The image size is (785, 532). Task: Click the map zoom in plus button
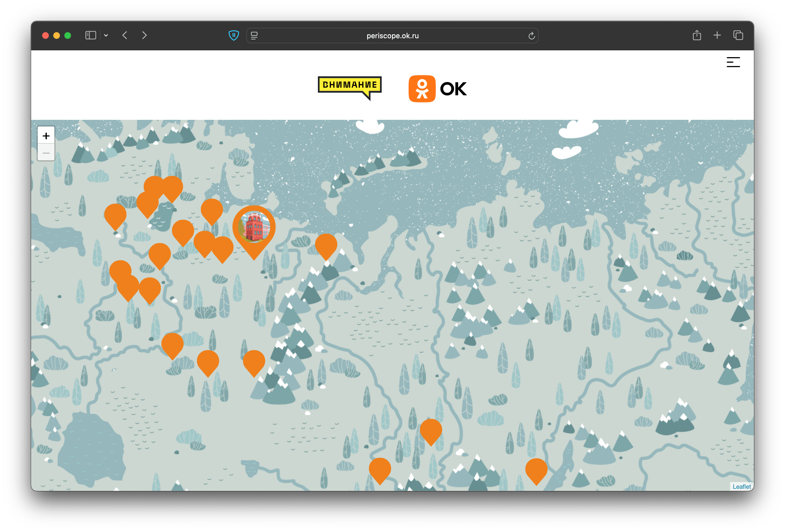[46, 136]
